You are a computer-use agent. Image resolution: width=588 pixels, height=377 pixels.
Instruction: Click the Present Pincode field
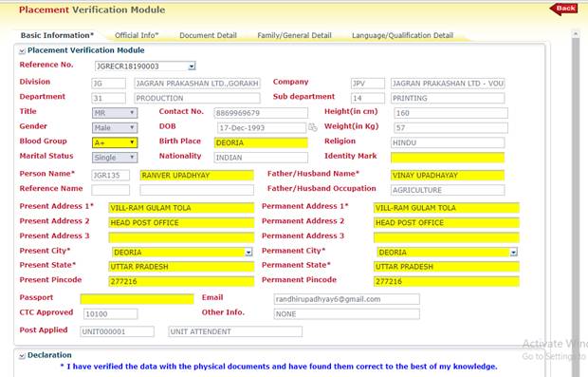pos(181,281)
